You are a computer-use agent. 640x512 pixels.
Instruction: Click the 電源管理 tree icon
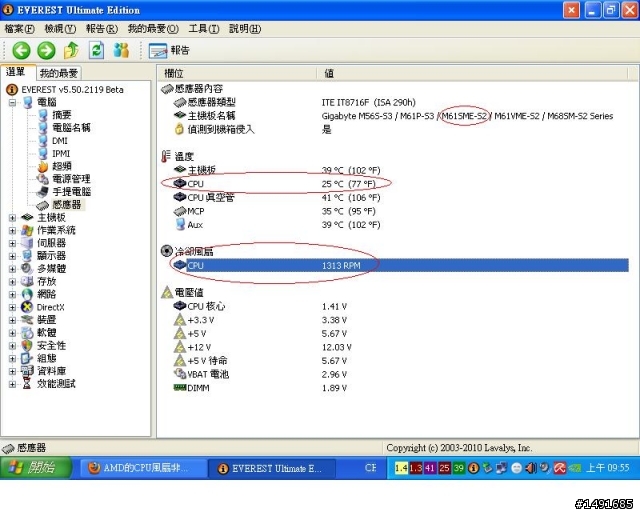coord(43,179)
